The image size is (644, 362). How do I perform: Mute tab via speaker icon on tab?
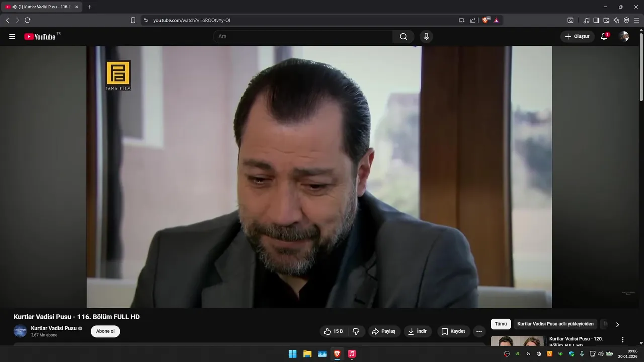coord(14,7)
